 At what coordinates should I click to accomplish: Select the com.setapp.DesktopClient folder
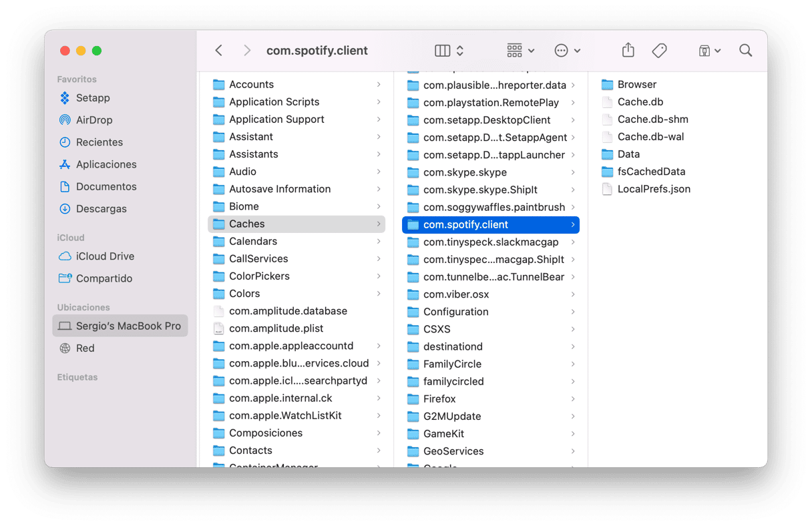pos(491,120)
